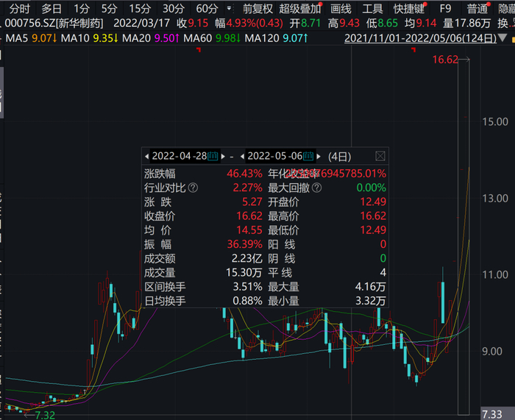Viewport: 515px width, 420px height.
Task: Click 收盘价 value 16.62 in popup
Action: pyautogui.click(x=249, y=216)
